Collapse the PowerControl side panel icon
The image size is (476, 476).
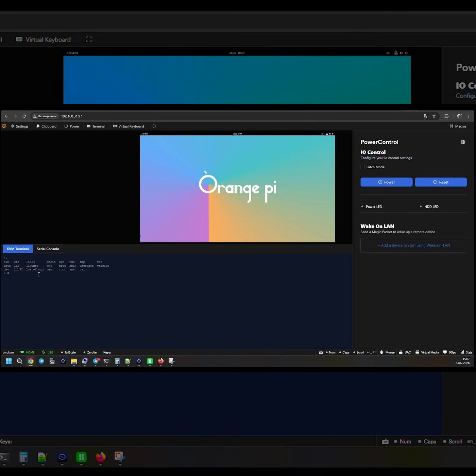[463, 142]
